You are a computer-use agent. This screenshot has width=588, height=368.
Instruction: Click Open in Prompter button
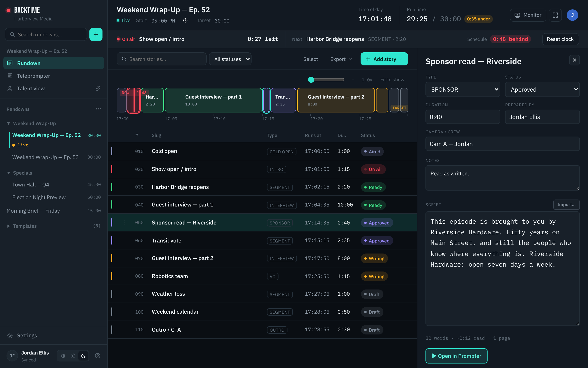pos(456,356)
